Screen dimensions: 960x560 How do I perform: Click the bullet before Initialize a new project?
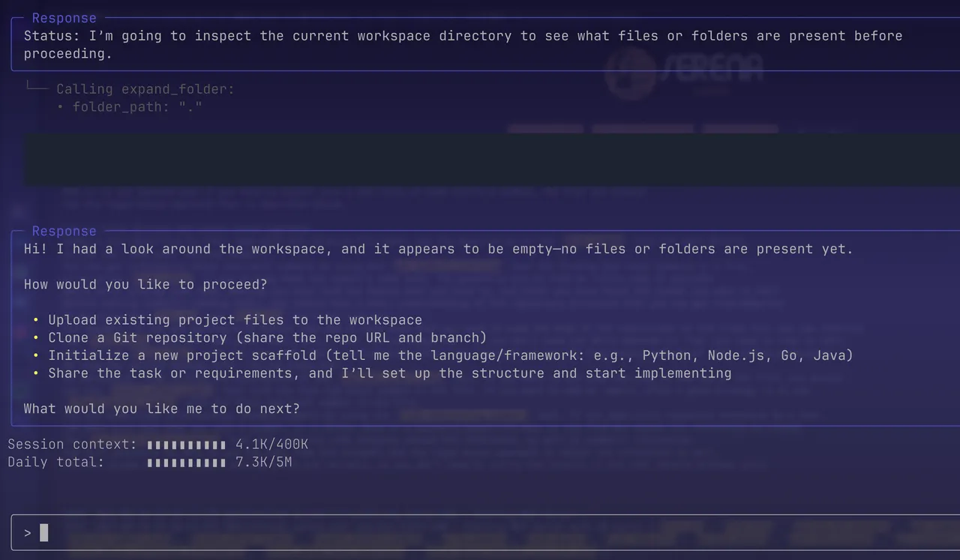click(36, 356)
